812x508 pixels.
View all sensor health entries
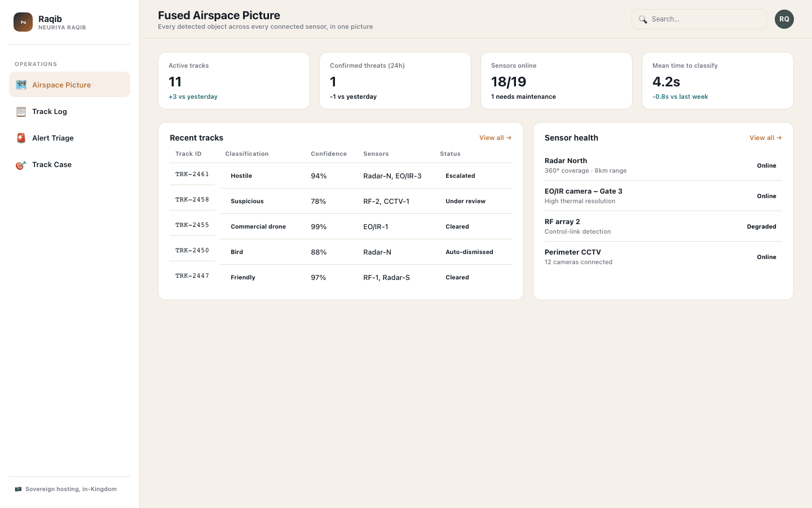point(765,138)
